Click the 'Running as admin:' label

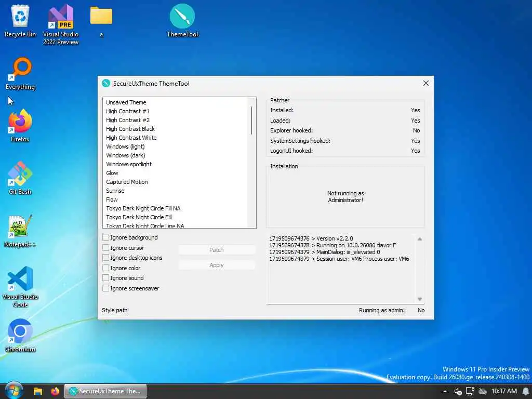[382, 310]
